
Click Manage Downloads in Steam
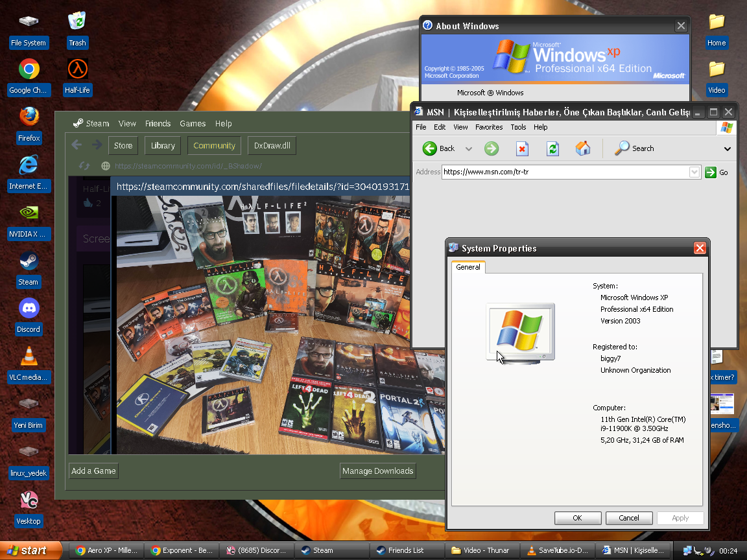pos(378,471)
